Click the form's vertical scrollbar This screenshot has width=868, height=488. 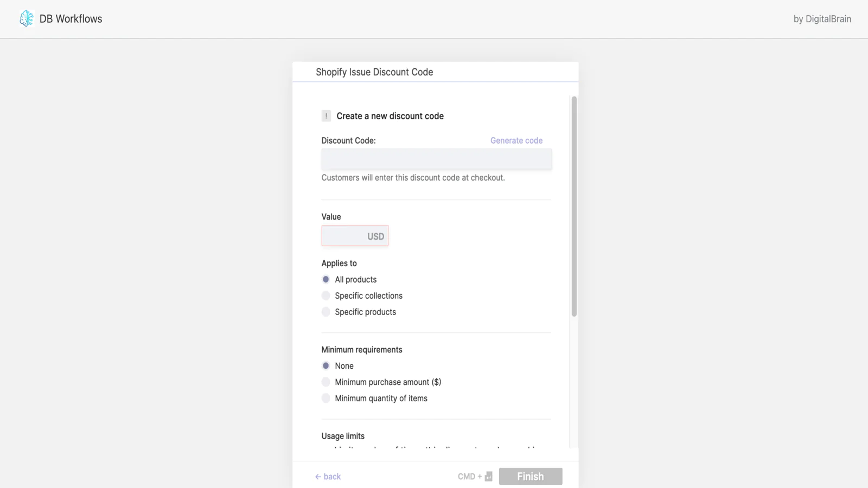click(x=574, y=206)
